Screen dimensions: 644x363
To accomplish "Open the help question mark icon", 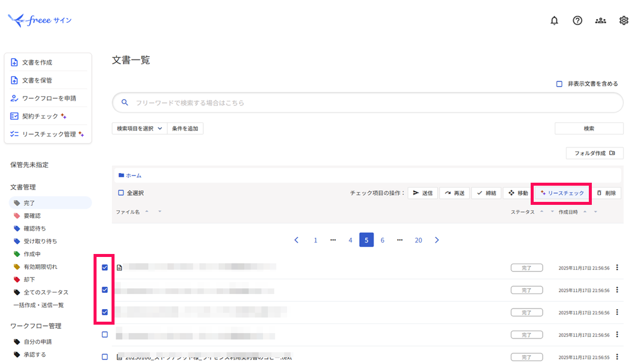I will click(x=577, y=20).
